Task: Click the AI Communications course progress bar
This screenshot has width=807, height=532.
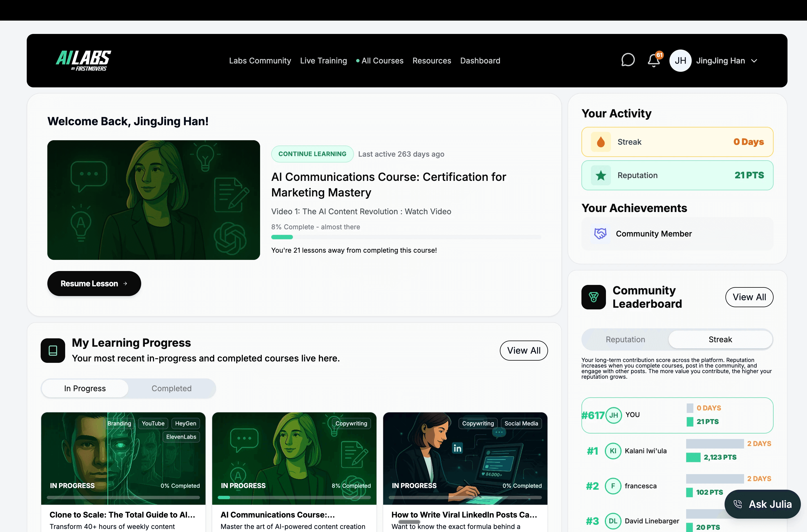Action: click(x=406, y=237)
